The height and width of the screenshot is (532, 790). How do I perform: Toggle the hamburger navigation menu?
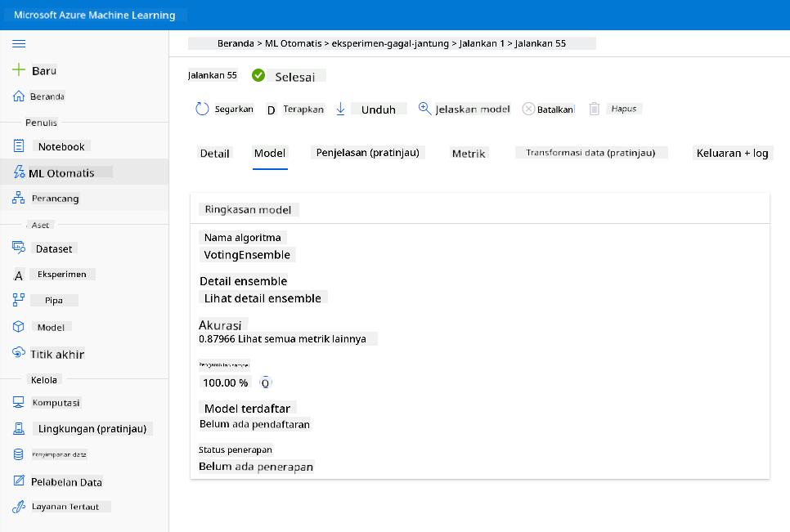tap(19, 44)
